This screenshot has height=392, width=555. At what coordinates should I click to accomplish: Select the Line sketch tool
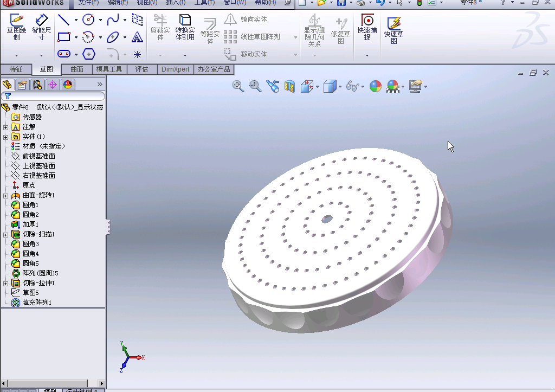tap(63, 21)
